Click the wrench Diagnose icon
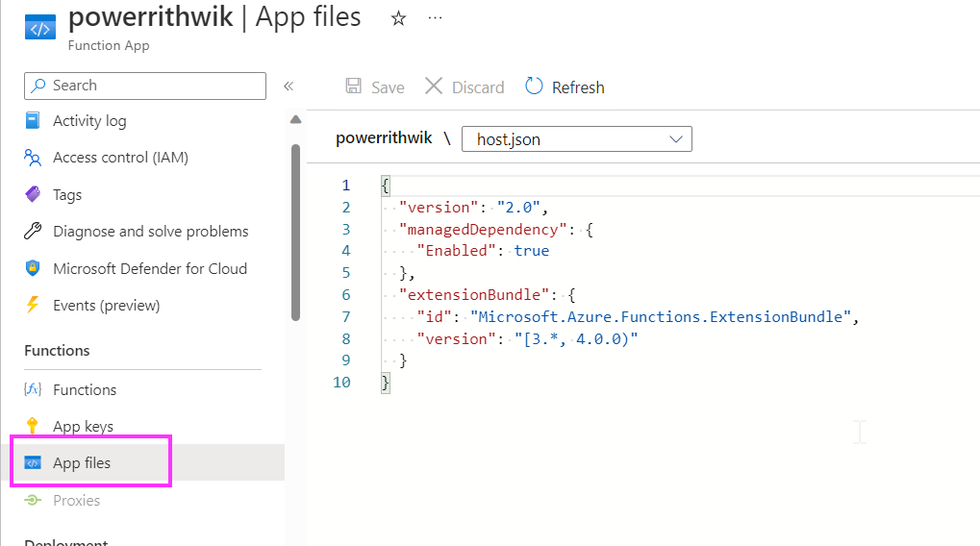 pos(33,231)
